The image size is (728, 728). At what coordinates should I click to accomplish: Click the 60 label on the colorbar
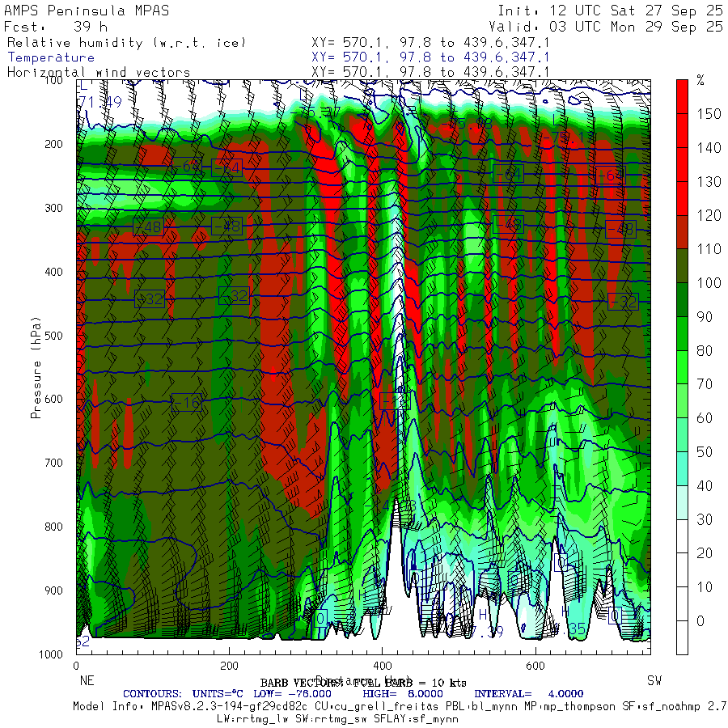pyautogui.click(x=705, y=418)
